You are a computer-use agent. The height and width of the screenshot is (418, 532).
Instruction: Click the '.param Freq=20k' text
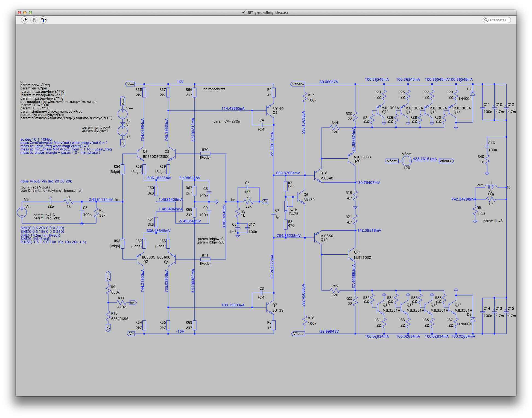point(46,218)
